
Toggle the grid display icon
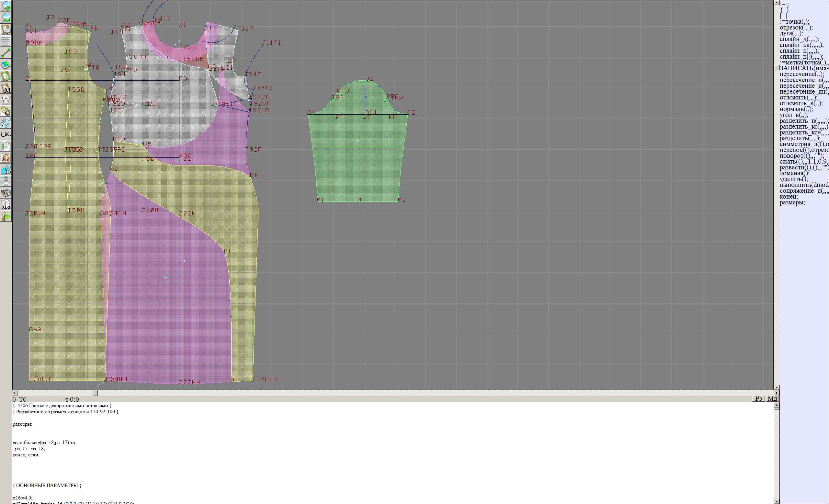click(x=6, y=41)
